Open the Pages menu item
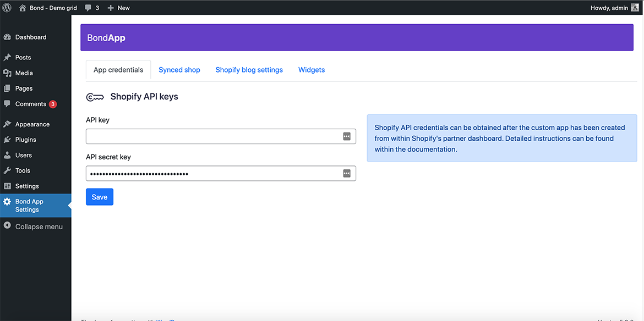The width and height of the screenshot is (644, 321). (x=36, y=88)
